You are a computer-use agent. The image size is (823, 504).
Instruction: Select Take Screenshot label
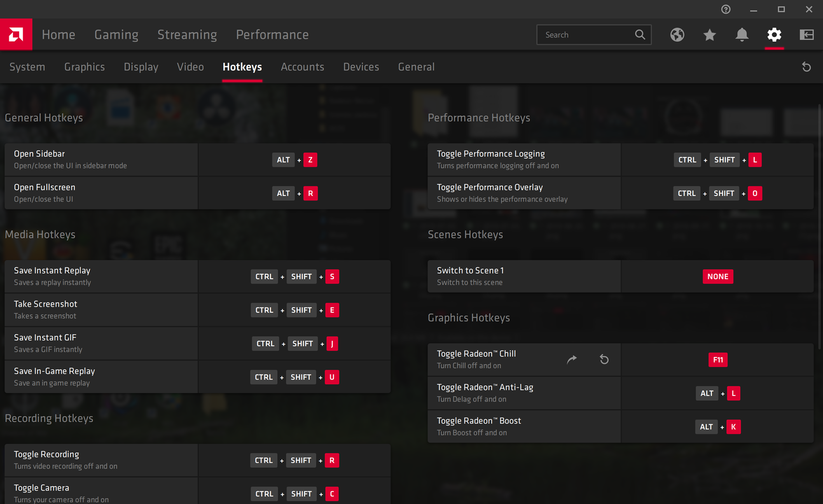click(x=45, y=304)
